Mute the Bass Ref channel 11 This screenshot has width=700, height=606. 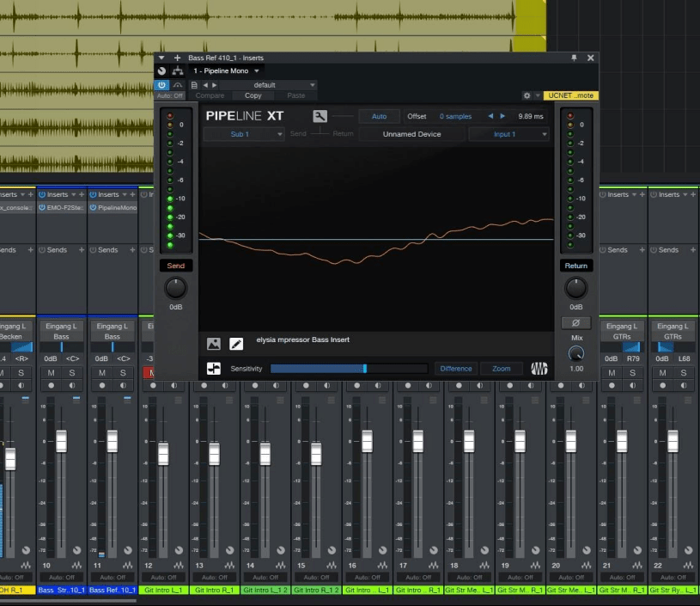pyautogui.click(x=102, y=373)
